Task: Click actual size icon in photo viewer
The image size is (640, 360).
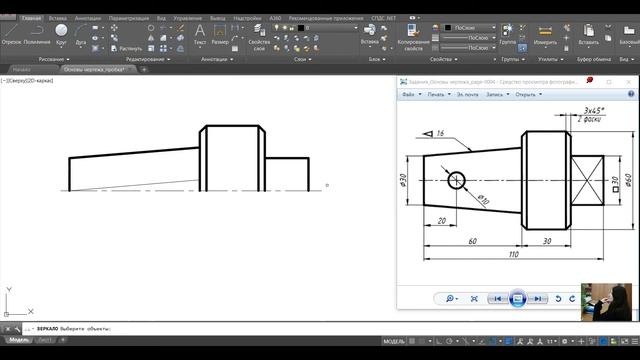Action: 474,299
